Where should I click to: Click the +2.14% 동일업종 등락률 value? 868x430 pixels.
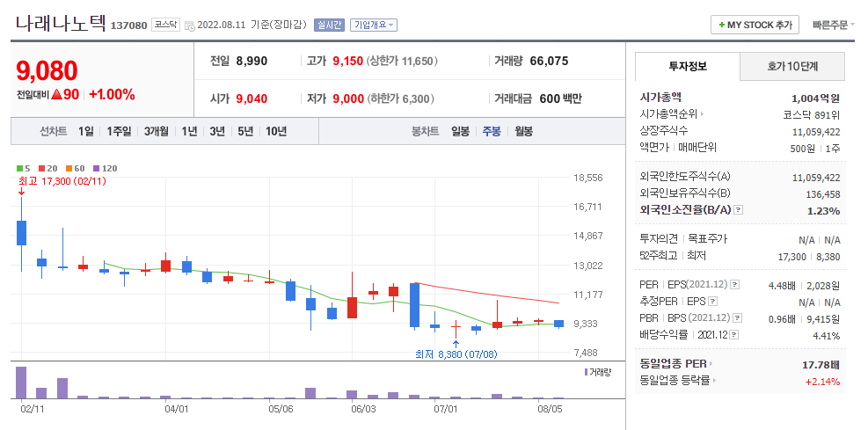coord(822,382)
